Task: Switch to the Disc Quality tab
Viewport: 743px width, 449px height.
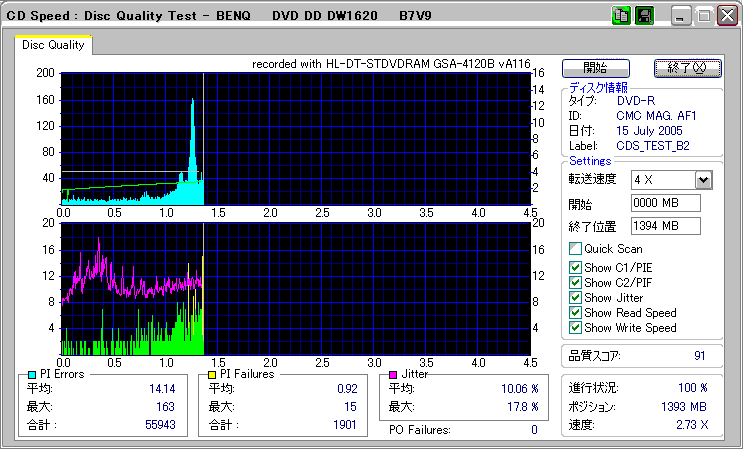Action: pos(53,45)
